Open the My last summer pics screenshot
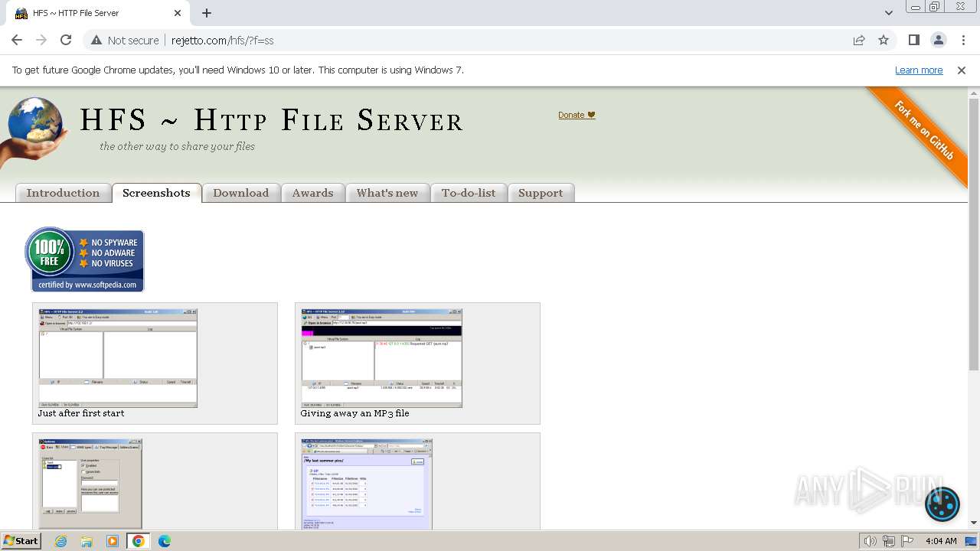The height and width of the screenshot is (551, 980). [x=367, y=484]
